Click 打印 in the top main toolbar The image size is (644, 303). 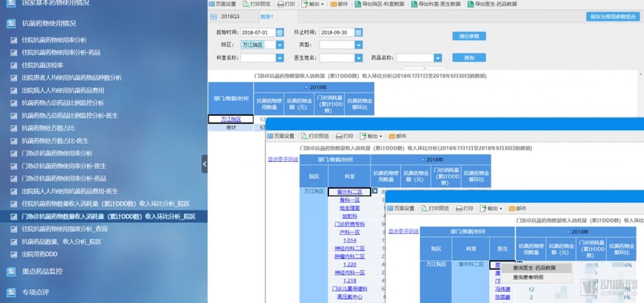pos(286,4)
